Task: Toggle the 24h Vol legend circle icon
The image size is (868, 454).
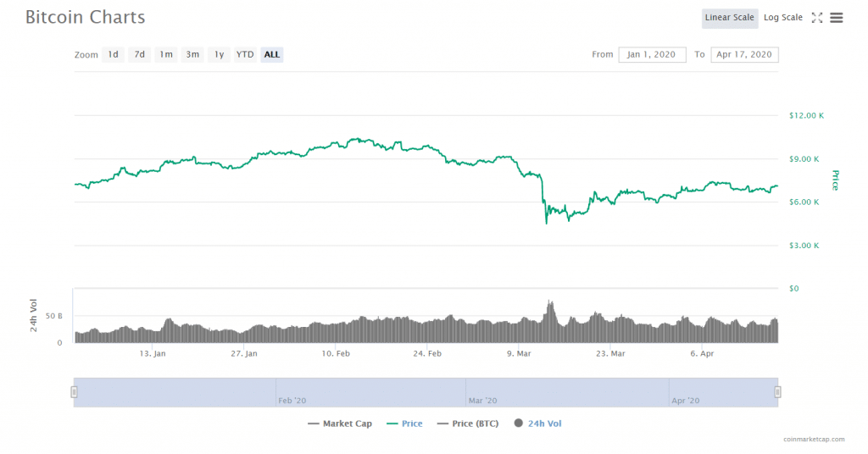Action: click(519, 424)
